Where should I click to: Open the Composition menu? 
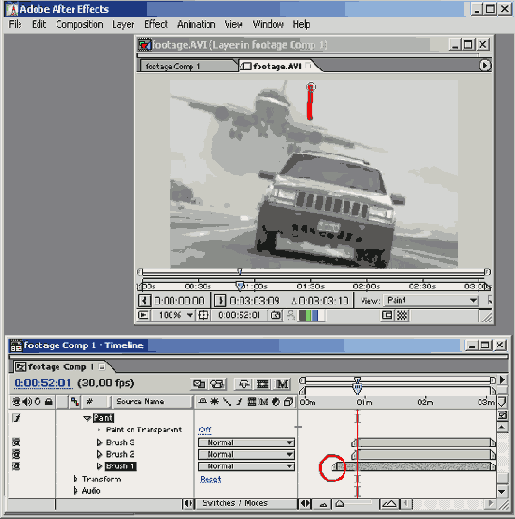80,24
